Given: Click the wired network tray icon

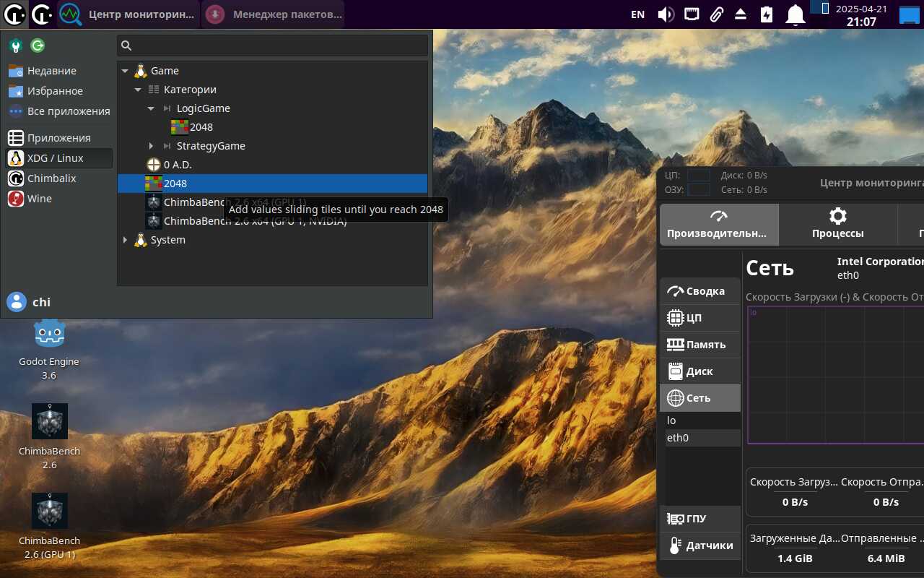Looking at the screenshot, I should click(x=692, y=14).
